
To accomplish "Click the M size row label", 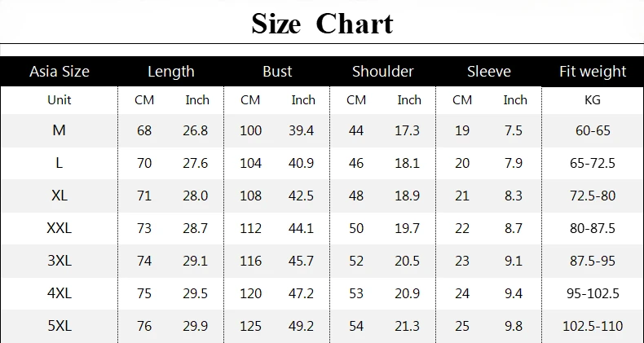I will (x=60, y=130).
